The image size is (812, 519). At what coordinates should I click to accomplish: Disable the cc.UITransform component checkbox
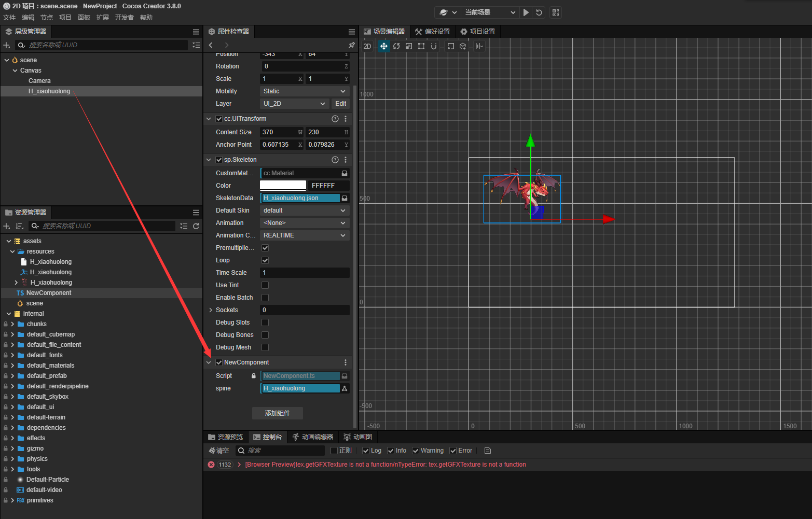pyautogui.click(x=219, y=119)
